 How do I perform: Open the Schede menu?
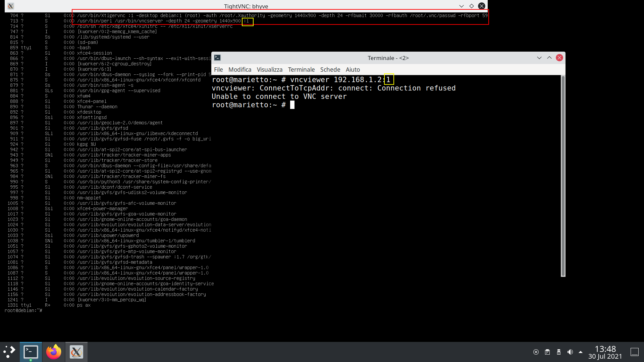[330, 69]
